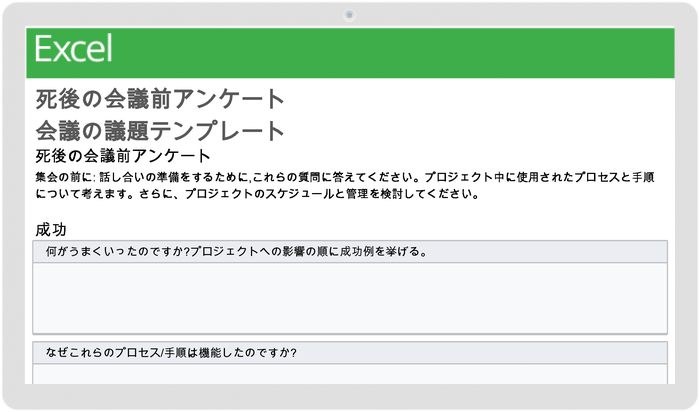Click the black subheading 死後の会議前アンケート
This screenshot has width=700, height=412.
(x=123, y=156)
